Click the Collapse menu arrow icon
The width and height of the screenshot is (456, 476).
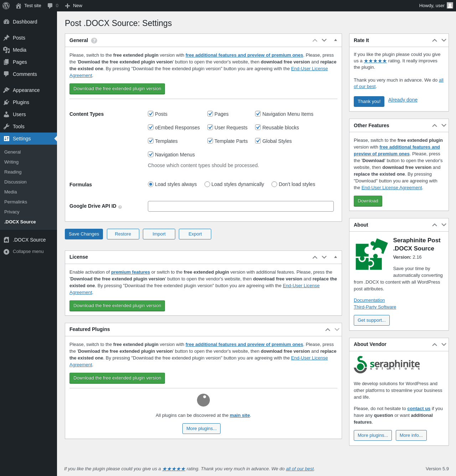6,252
